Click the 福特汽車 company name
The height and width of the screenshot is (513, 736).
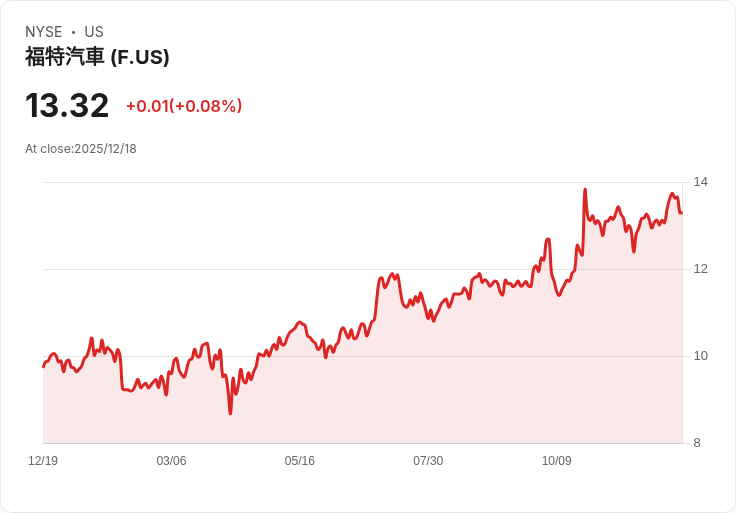click(65, 57)
